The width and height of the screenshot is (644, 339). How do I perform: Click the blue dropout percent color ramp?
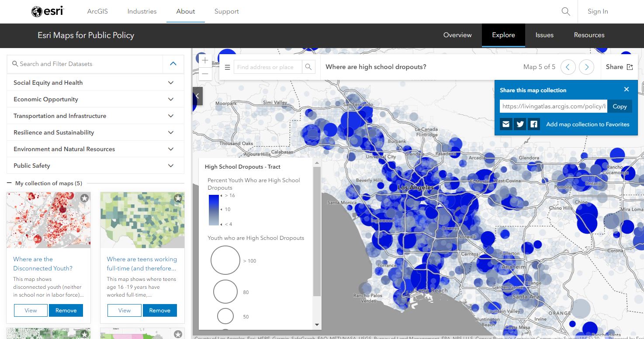coord(214,210)
